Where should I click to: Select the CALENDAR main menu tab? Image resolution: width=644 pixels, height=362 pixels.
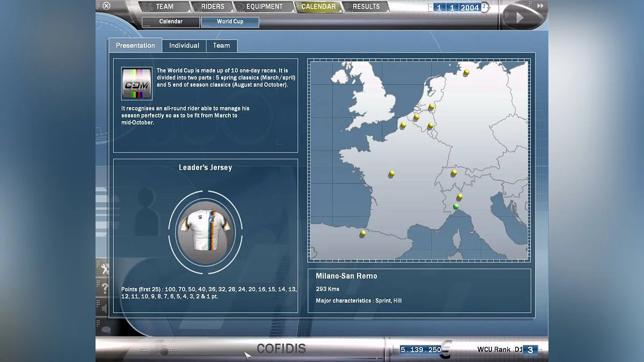(318, 7)
